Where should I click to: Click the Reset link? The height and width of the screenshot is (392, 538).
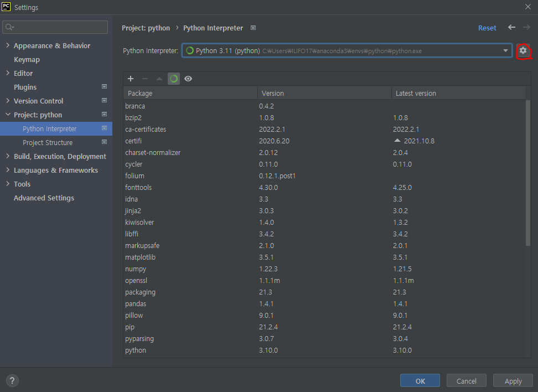[487, 28]
